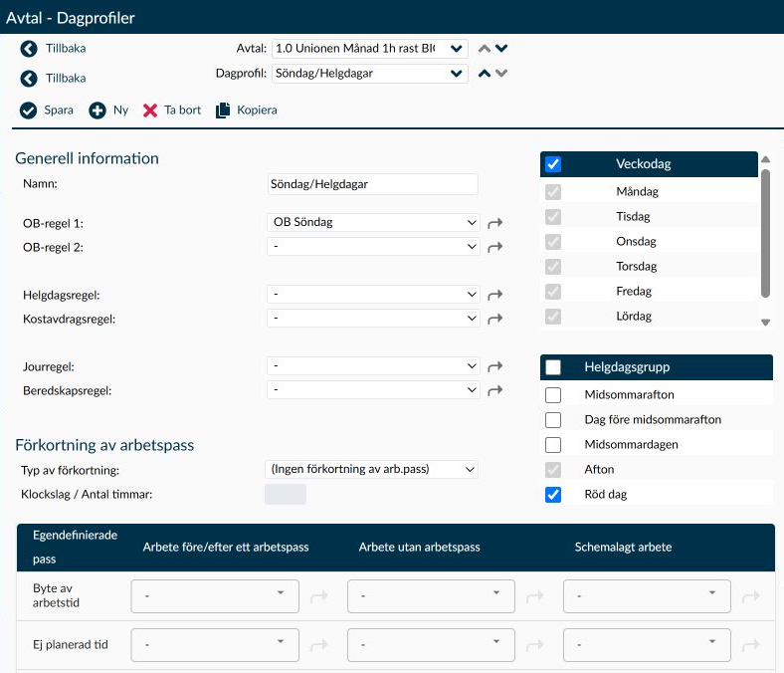Click the Spara checkmark icon
Screen dimensions: 784x673
click(x=29, y=111)
